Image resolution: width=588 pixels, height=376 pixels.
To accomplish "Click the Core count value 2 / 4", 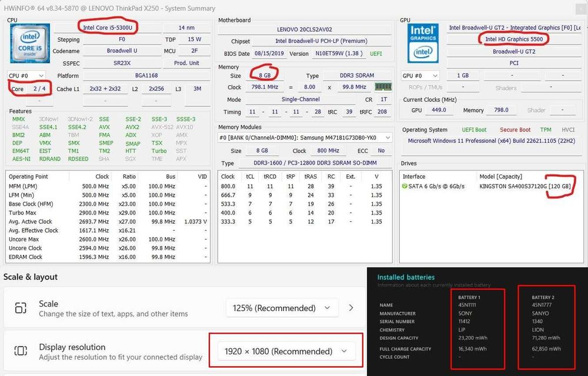I will pos(39,89).
